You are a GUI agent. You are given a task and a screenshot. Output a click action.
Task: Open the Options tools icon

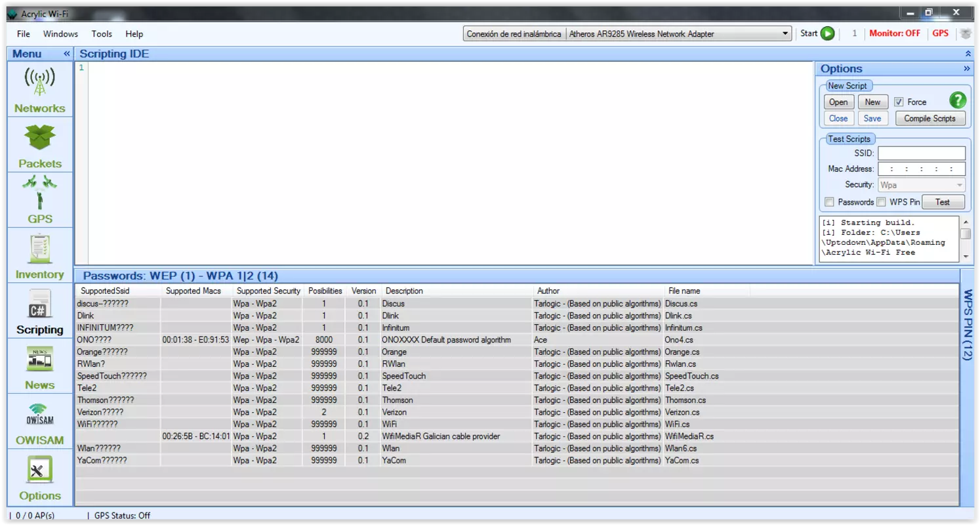click(x=40, y=470)
